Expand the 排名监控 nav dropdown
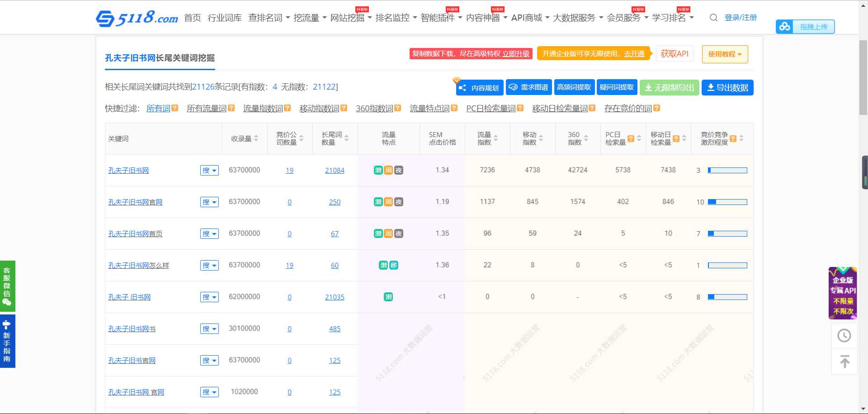Image resolution: width=868 pixels, height=414 pixels. [396, 18]
